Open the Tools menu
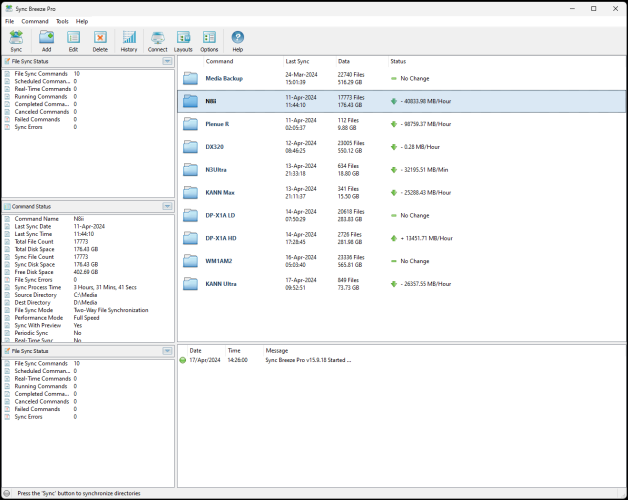Viewport: 628px width, 500px height. (x=62, y=21)
